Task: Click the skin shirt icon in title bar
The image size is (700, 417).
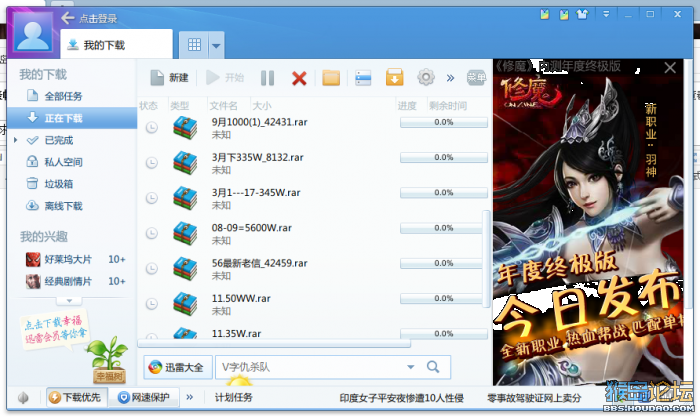Action: point(582,14)
